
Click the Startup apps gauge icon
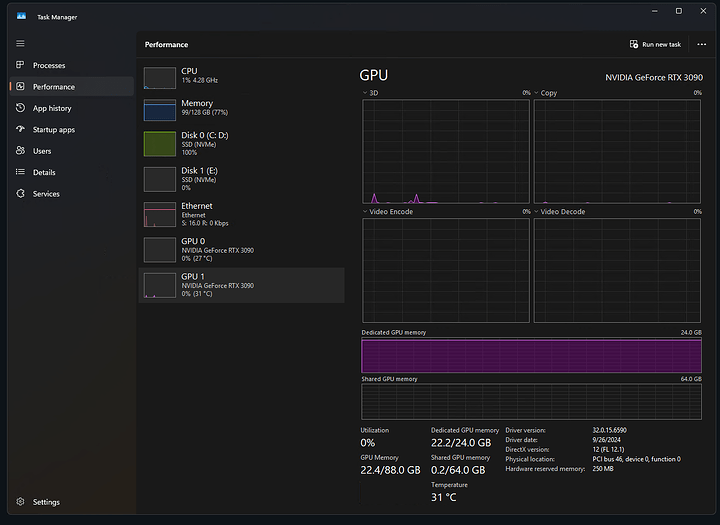(20, 129)
